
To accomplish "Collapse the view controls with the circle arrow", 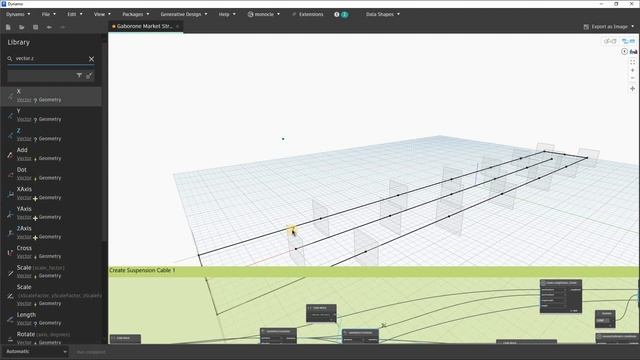I will pos(624,51).
